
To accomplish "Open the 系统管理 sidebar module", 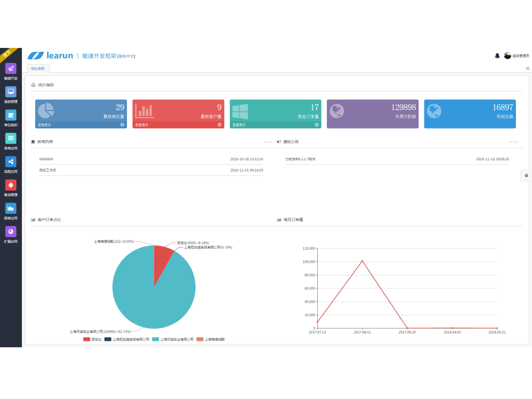I will click(x=11, y=94).
